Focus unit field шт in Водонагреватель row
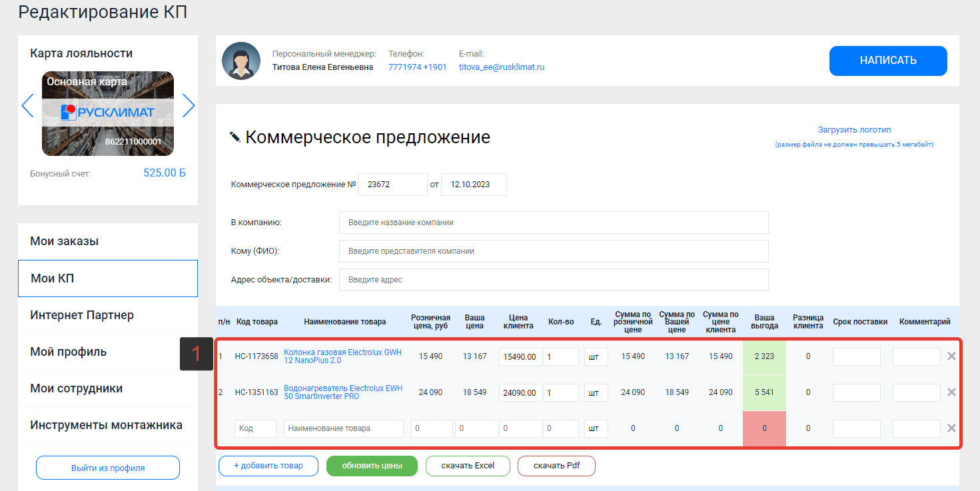The width and height of the screenshot is (980, 491). click(x=596, y=392)
